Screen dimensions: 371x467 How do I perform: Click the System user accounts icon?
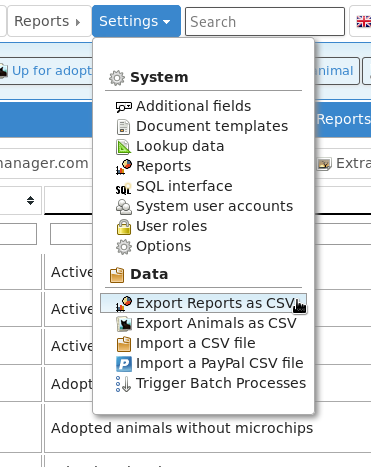point(124,207)
